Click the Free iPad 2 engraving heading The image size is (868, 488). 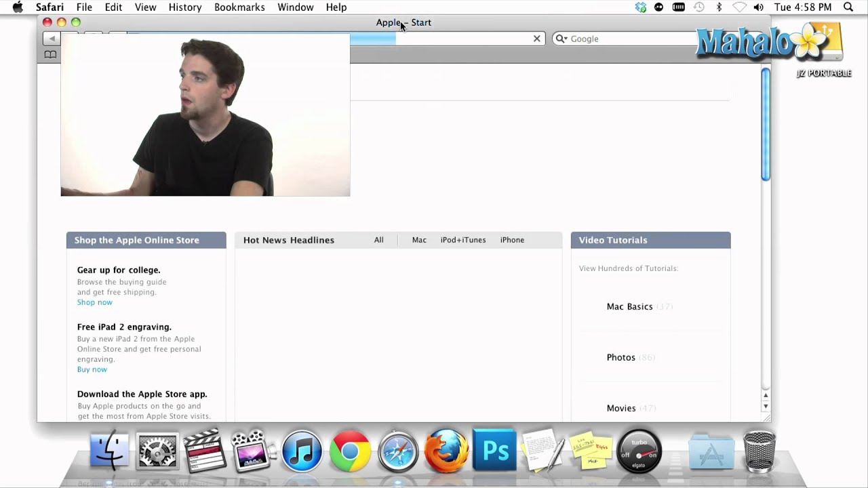point(124,327)
